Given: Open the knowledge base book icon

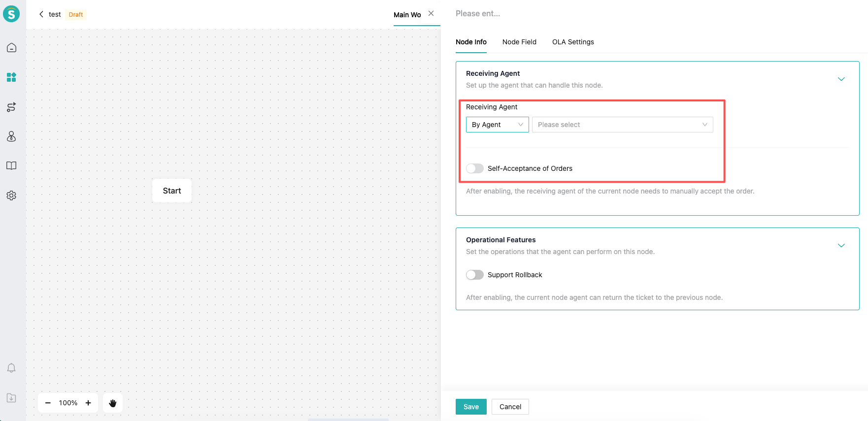Looking at the screenshot, I should click(x=11, y=166).
